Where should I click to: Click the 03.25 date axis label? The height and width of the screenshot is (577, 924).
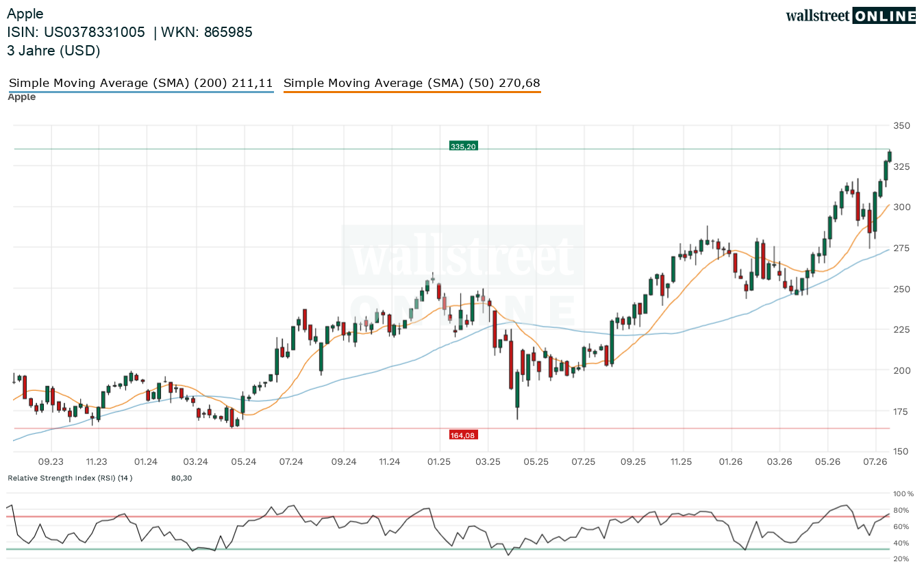488,462
